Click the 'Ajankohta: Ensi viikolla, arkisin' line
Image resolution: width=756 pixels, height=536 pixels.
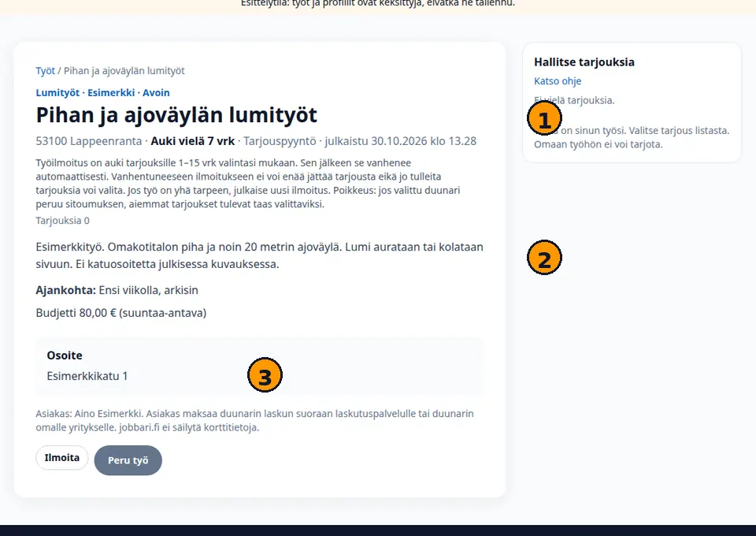(x=117, y=290)
